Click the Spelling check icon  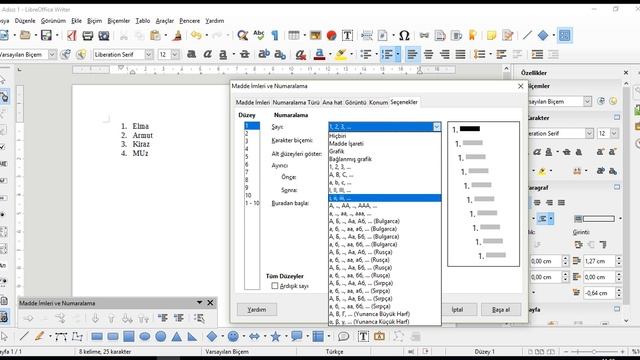(x=259, y=36)
